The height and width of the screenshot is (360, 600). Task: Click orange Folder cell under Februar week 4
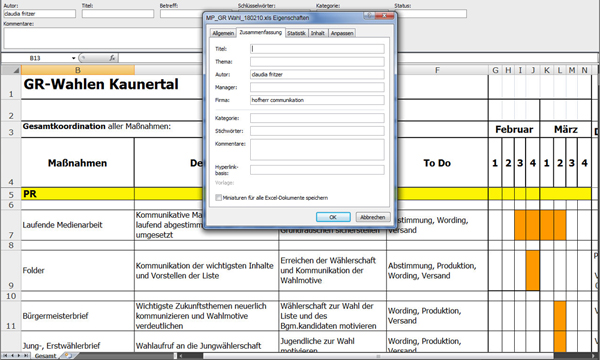[533, 270]
